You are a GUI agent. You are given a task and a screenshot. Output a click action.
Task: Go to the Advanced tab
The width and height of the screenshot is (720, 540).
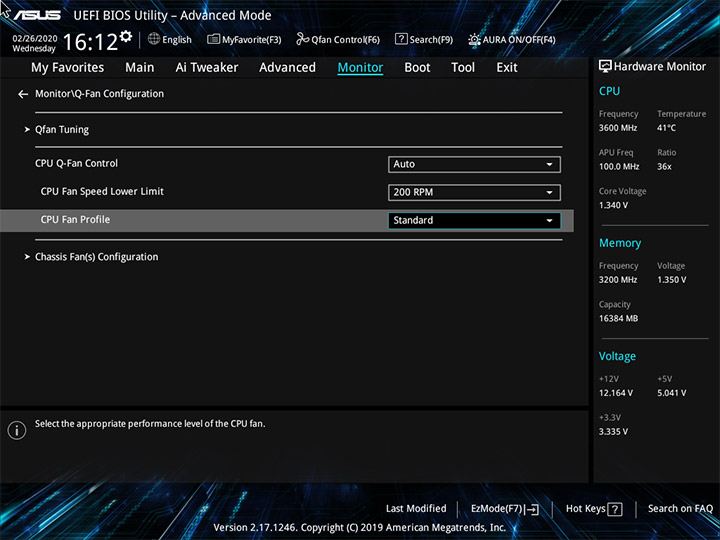(x=287, y=68)
